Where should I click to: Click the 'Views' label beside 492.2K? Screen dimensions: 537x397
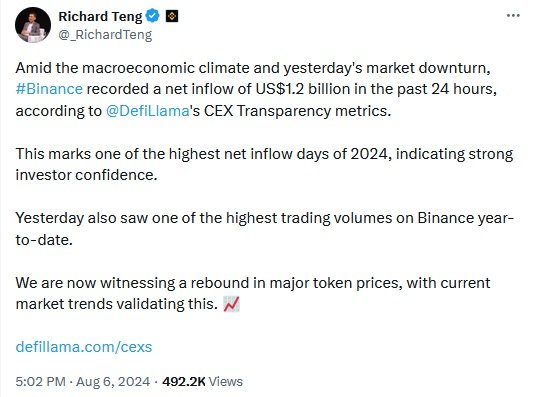pos(225,381)
